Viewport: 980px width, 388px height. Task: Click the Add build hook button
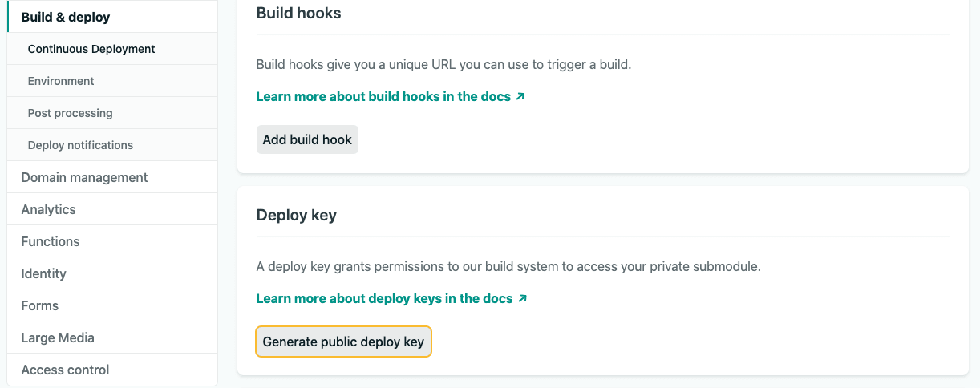coord(307,139)
